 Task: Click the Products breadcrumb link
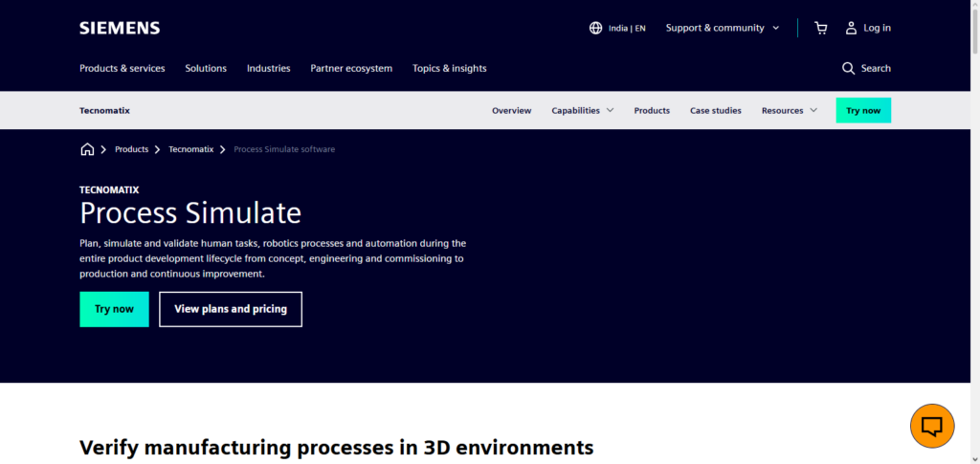tap(131, 149)
